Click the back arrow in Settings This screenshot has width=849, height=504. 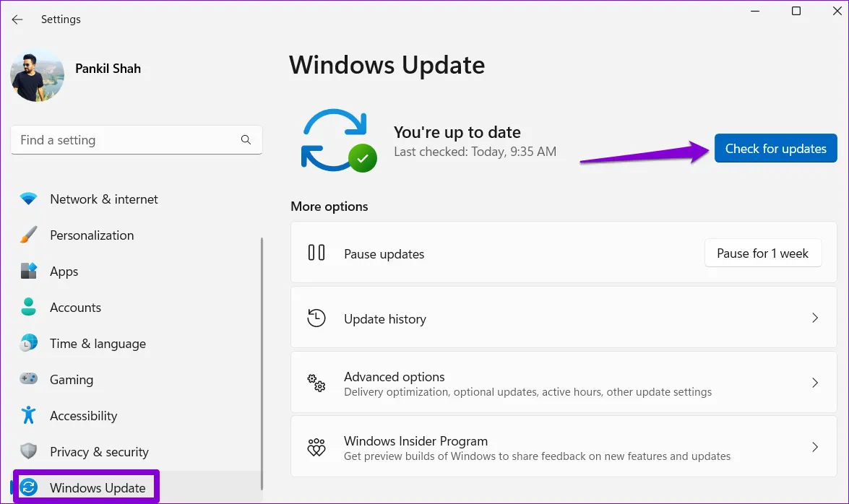[17, 19]
